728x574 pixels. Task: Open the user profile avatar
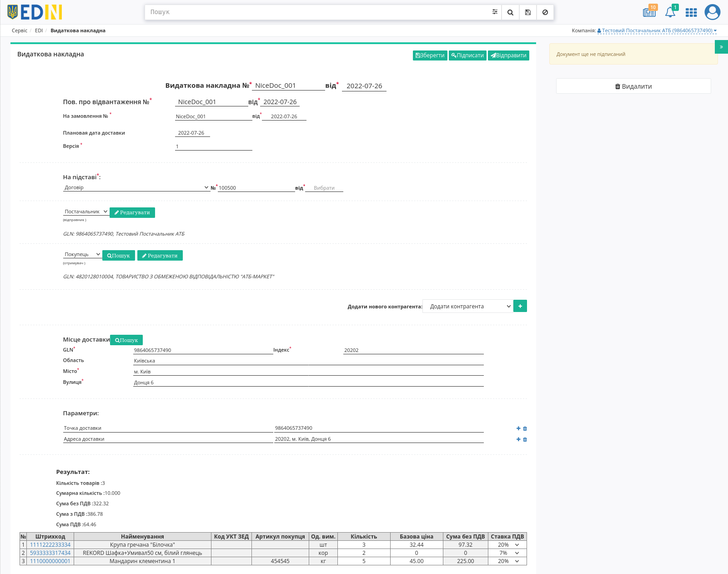[712, 12]
